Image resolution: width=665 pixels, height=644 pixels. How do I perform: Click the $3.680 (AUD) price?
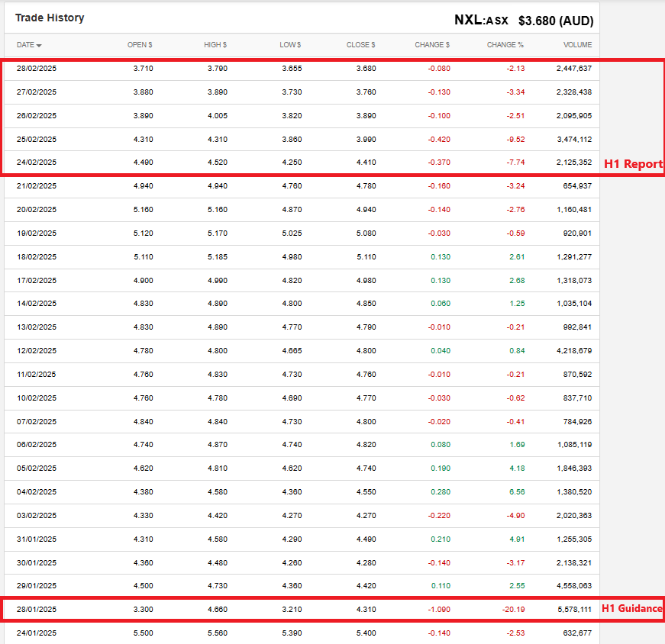click(x=555, y=21)
